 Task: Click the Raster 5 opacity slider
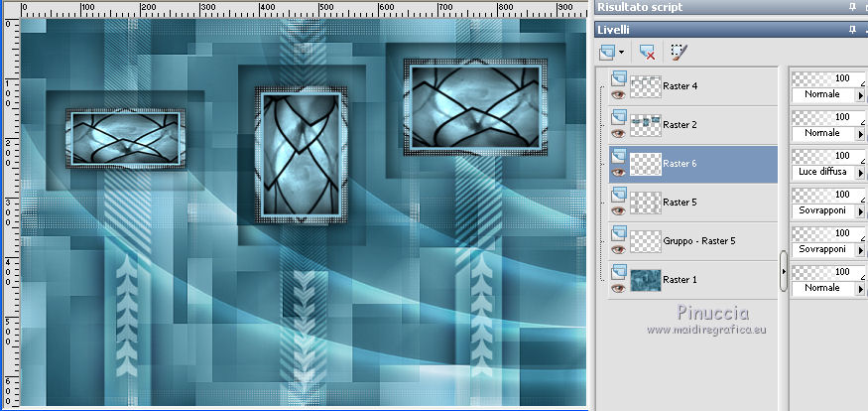[x=828, y=196]
